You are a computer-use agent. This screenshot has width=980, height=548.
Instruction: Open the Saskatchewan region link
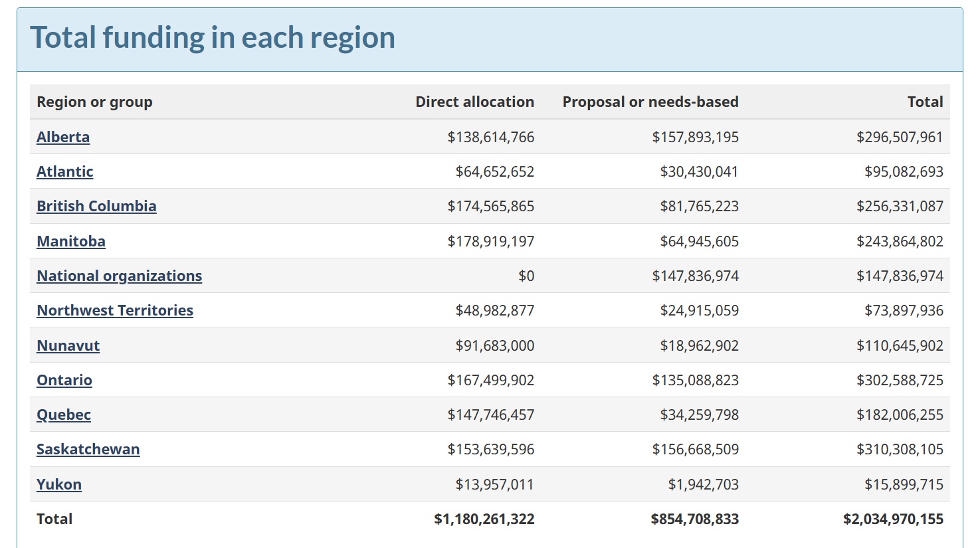click(88, 449)
